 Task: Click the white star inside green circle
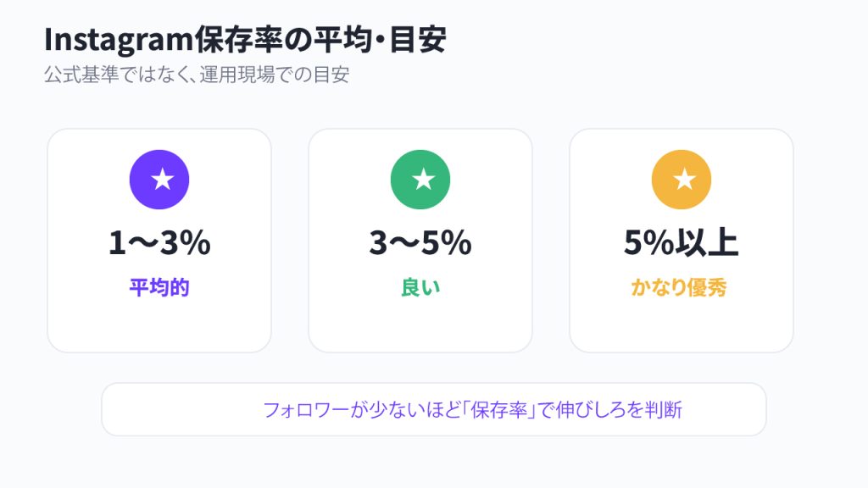(424, 180)
